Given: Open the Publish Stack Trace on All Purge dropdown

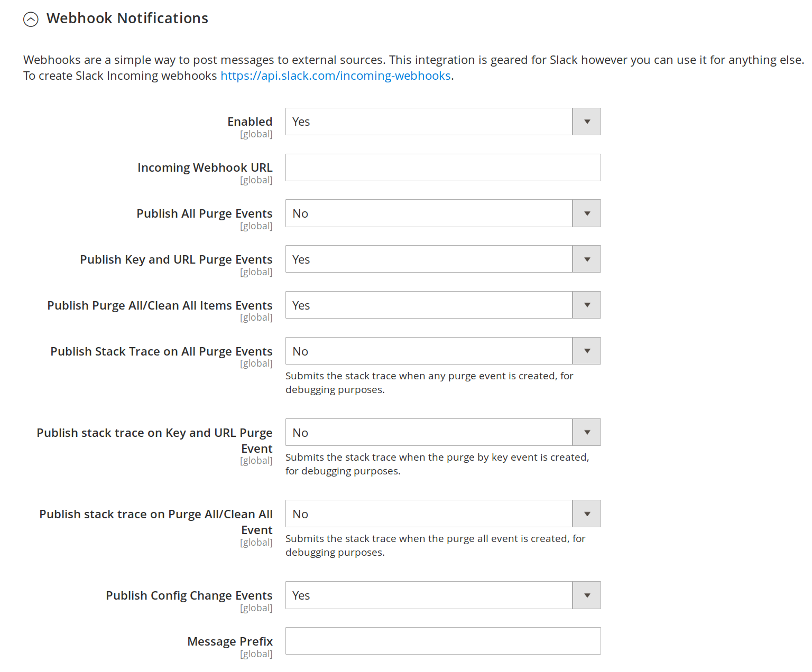Looking at the screenshot, I should [x=428, y=351].
